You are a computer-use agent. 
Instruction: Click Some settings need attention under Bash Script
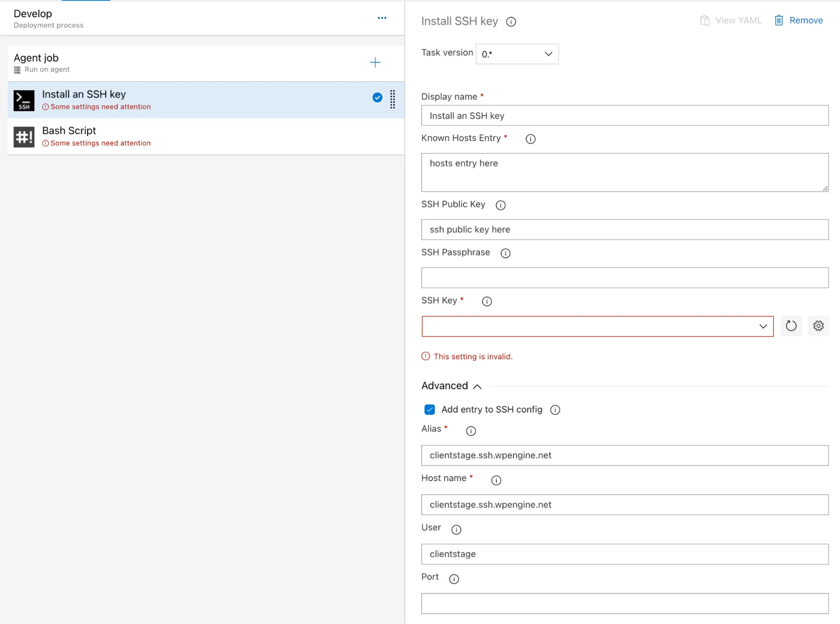tap(100, 143)
